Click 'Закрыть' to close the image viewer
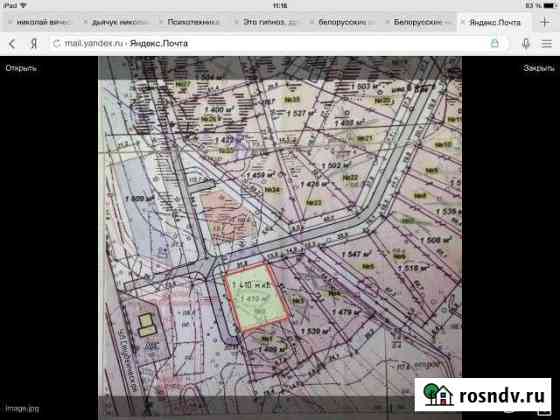Image resolution: width=560 pixels, height=420 pixels. click(x=539, y=68)
